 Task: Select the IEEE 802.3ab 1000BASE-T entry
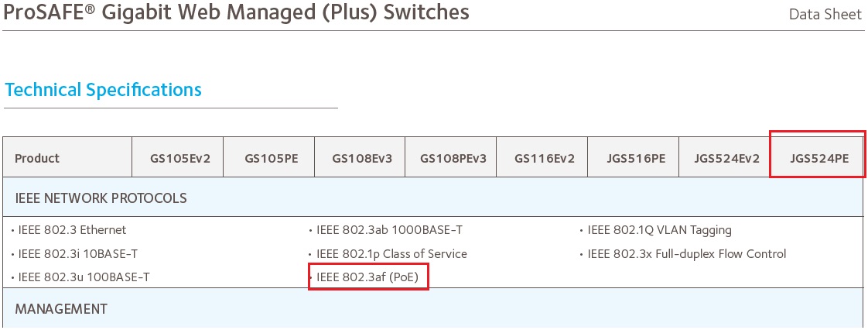click(389, 229)
